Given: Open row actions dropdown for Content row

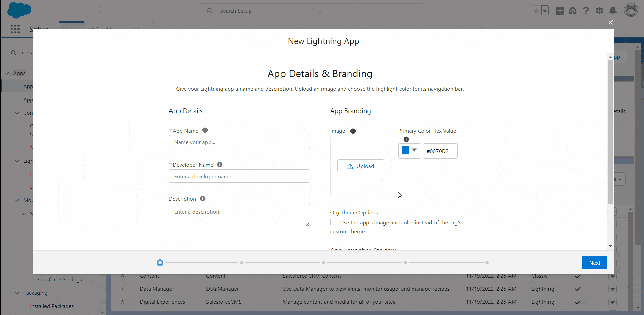Looking at the screenshot, I should [612, 276].
